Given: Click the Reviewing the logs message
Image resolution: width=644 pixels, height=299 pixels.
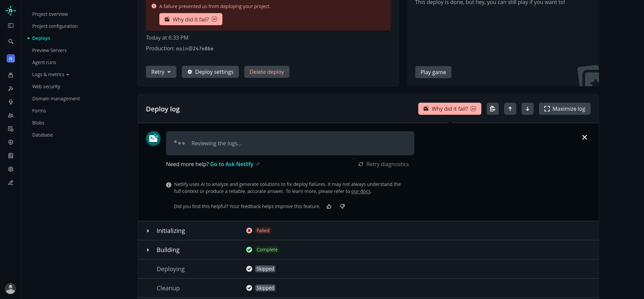Looking at the screenshot, I should point(217,143).
